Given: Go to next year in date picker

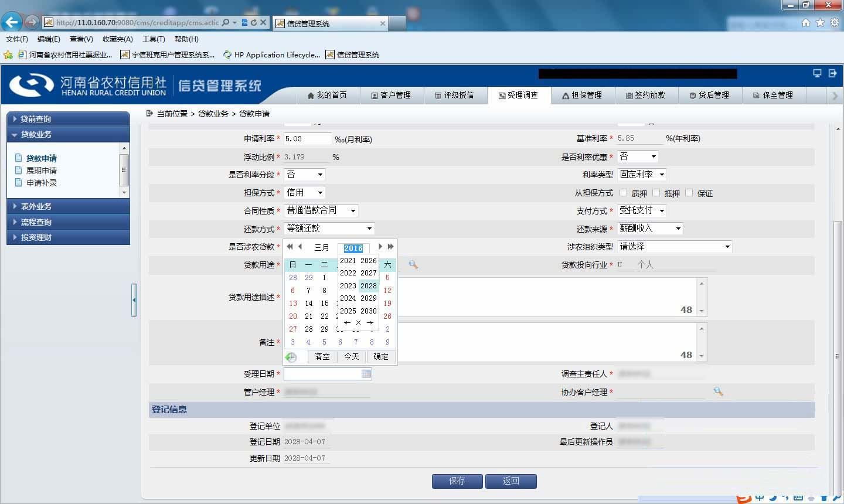Looking at the screenshot, I should click(390, 247).
